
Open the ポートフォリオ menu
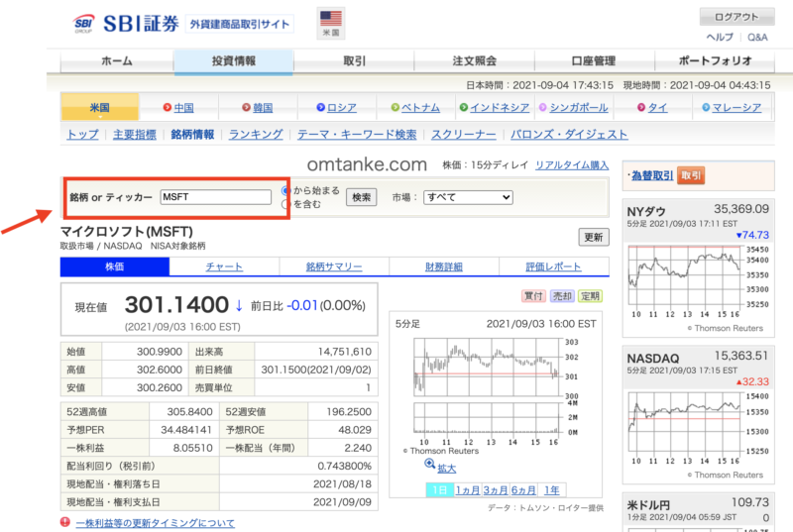pos(715,61)
